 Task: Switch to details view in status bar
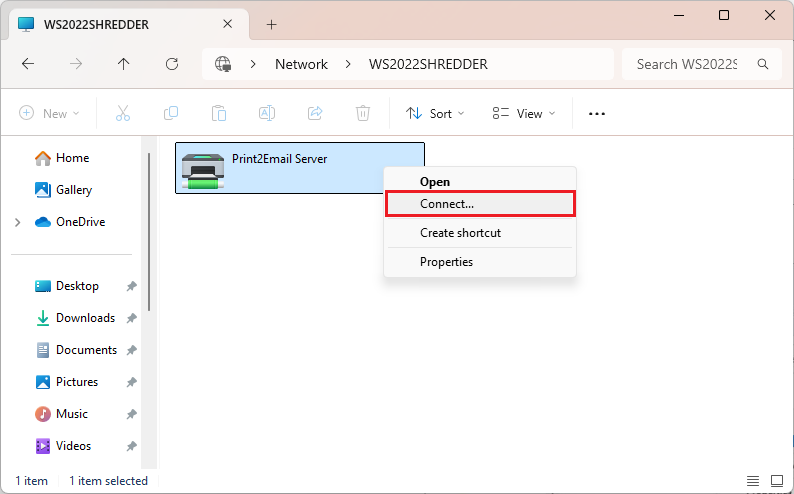753,481
